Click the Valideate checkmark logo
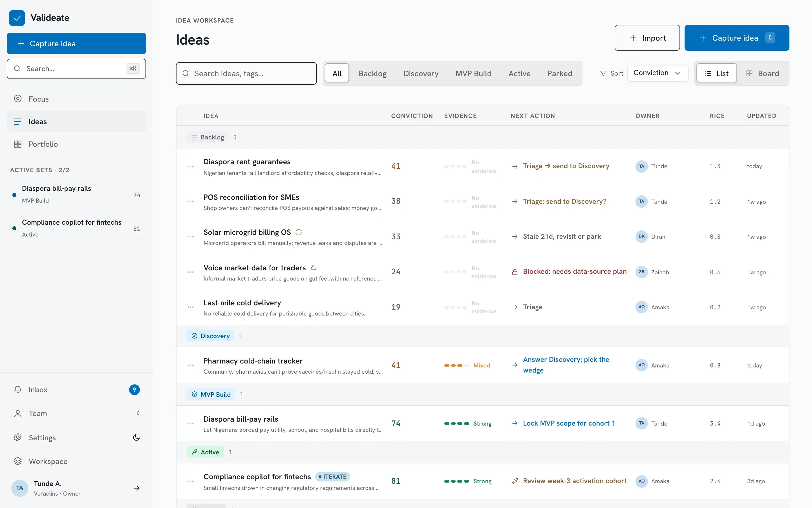Screen dimensions: 812x508 point(17,18)
